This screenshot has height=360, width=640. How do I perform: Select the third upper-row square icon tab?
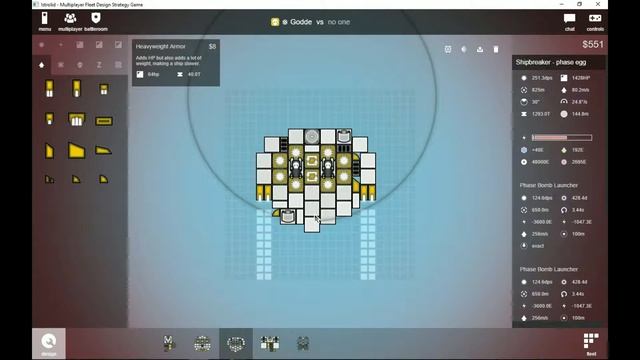point(80,45)
